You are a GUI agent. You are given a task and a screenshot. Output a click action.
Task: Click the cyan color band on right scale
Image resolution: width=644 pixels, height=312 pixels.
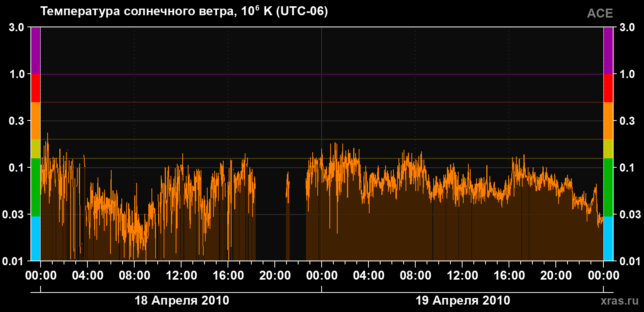pos(608,239)
